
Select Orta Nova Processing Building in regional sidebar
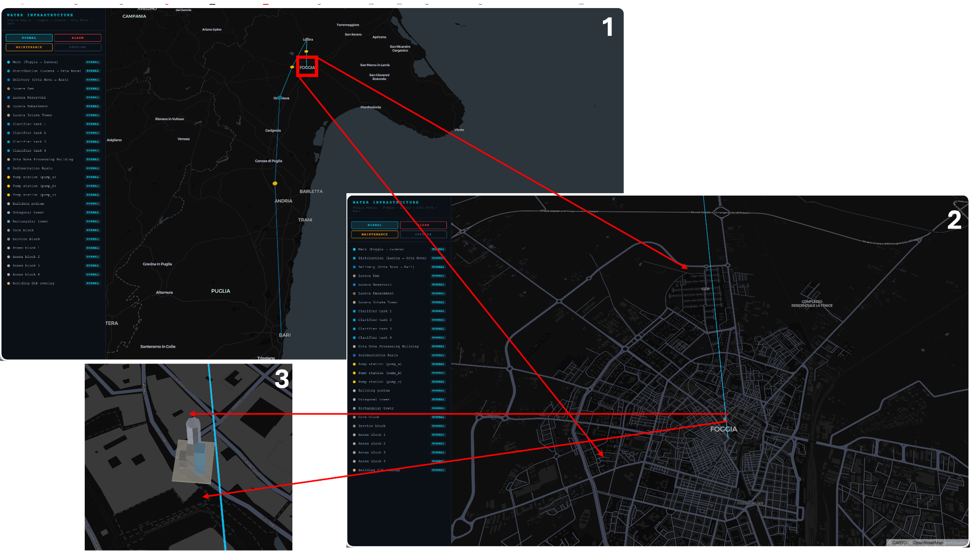53,159
